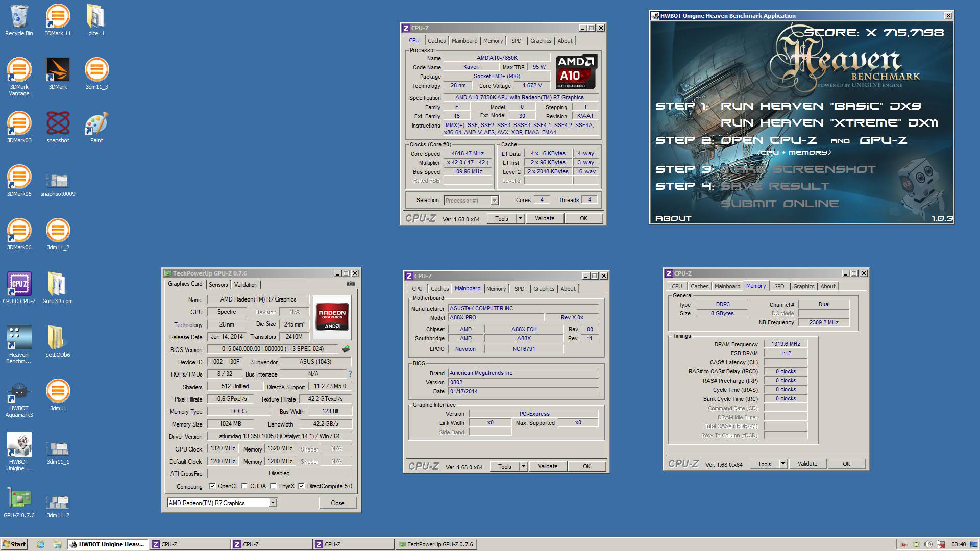Viewport: 980px width, 551px height.
Task: Toggle the CUDA checkbox in GPU-Z
Action: tap(244, 486)
